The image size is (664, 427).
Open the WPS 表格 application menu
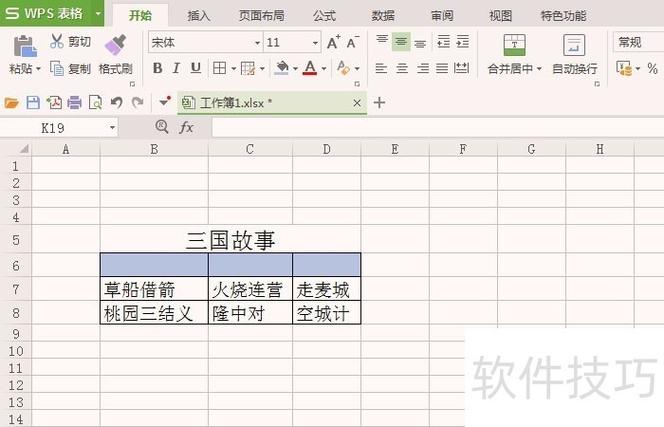coord(52,13)
